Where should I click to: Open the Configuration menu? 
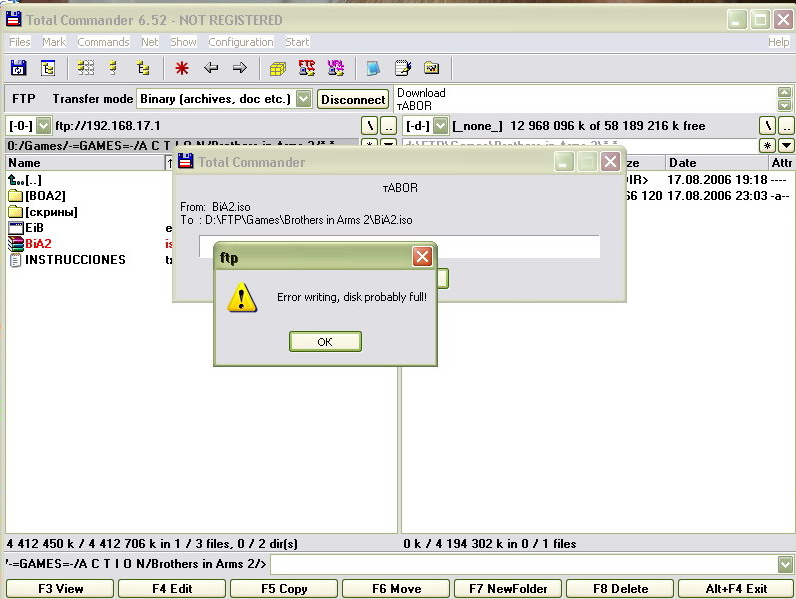click(241, 42)
